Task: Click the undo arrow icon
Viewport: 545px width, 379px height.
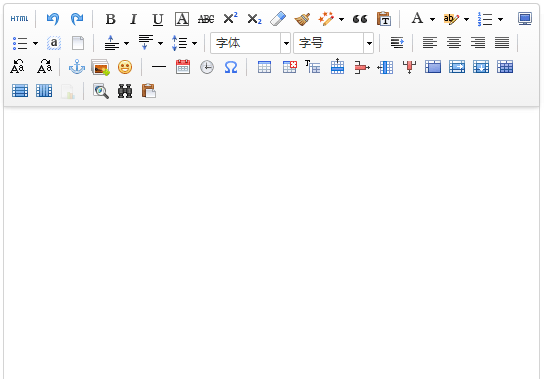Action: tap(53, 19)
